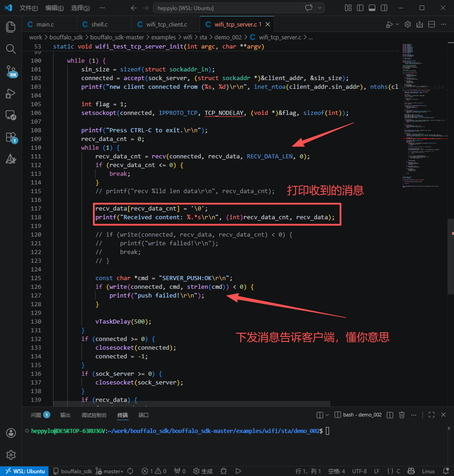
Task: Toggle the primary side bar layout button
Action: tap(360, 8)
